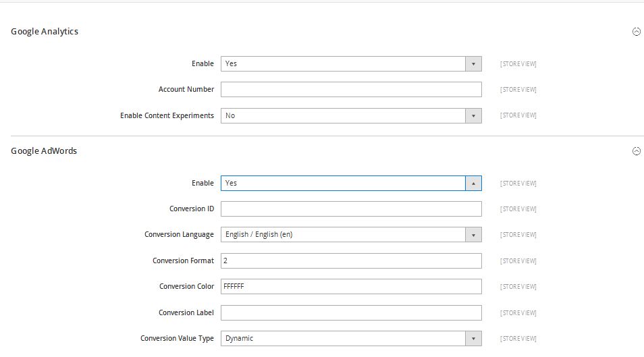Viewport: 644px width, 357px height.
Task: Click the Conversion ID input field
Action: coord(351,209)
